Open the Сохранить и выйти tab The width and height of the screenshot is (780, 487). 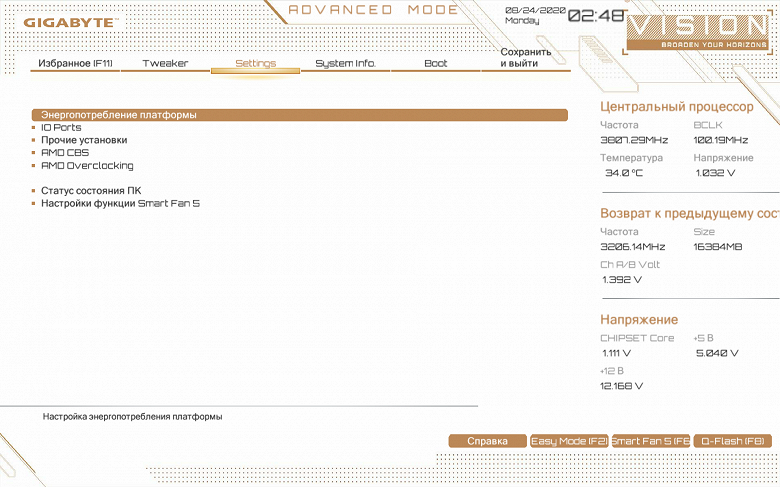526,58
